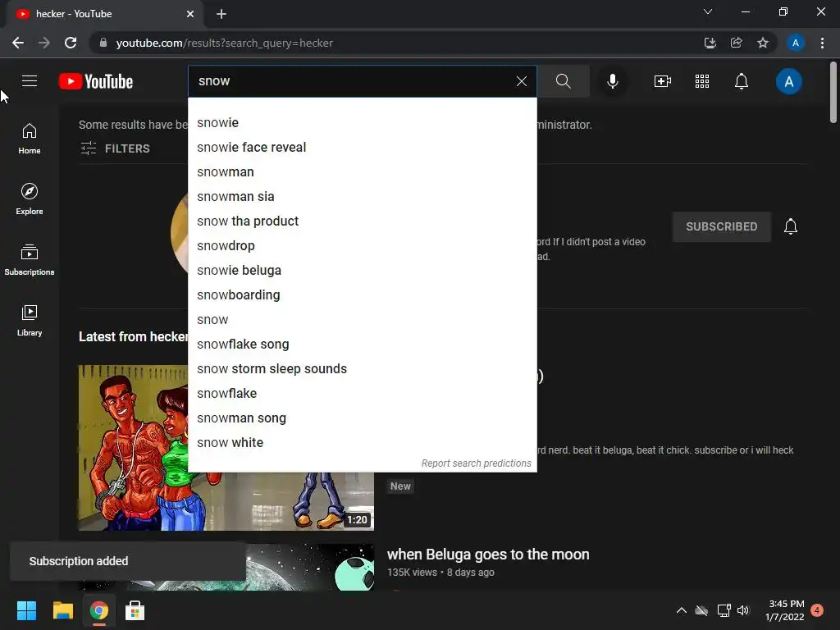The width and height of the screenshot is (840, 630).
Task: Click the channel notification bell beside SUBSCRIBED
Action: click(x=791, y=226)
